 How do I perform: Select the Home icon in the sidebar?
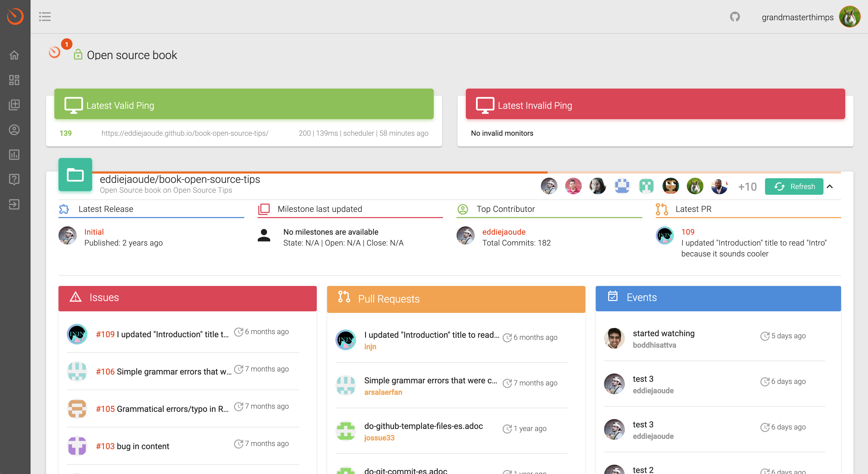pos(14,55)
